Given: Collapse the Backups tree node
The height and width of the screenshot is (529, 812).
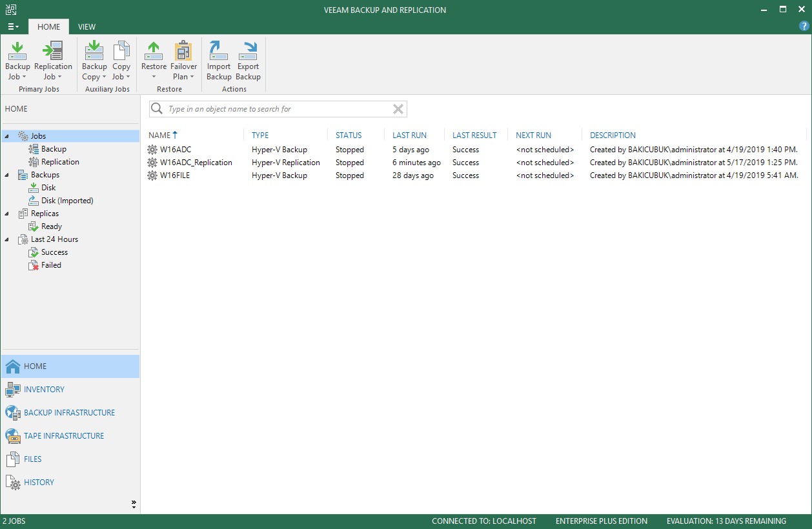Looking at the screenshot, I should point(6,175).
